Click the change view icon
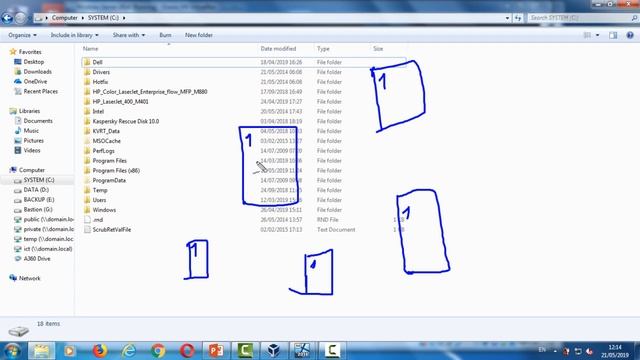 587,35
